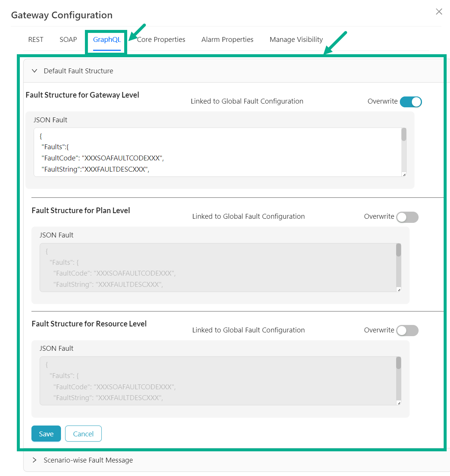450x476 pixels.
Task: Click the Resource Level JSON Fault textarea
Action: (217, 381)
